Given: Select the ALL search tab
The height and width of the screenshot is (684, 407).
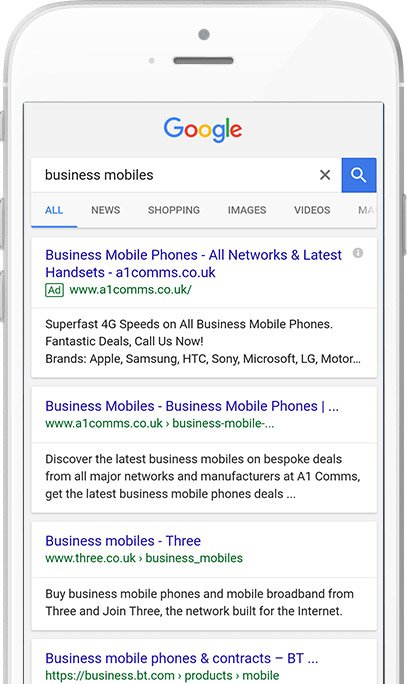Looking at the screenshot, I should pyautogui.click(x=54, y=210).
